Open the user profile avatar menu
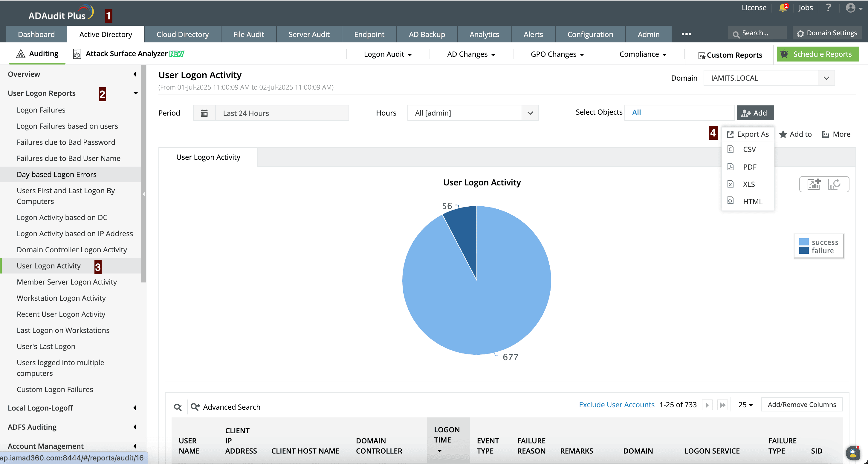868x464 pixels. tap(851, 8)
